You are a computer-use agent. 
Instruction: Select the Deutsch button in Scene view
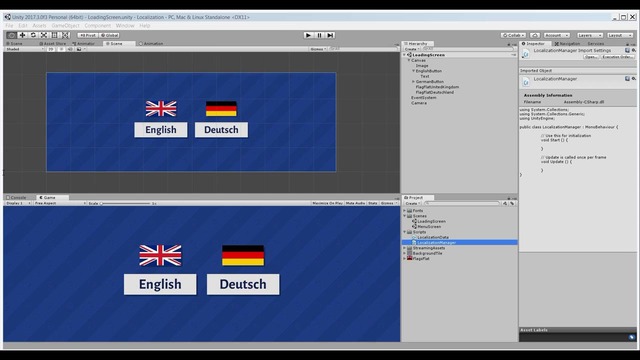221,130
